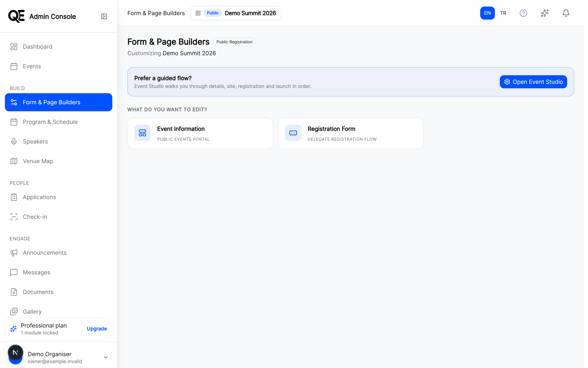Viewport: 588px width, 368px height.
Task: Click the Form & Page Builders breadcrumb
Action: point(156,13)
